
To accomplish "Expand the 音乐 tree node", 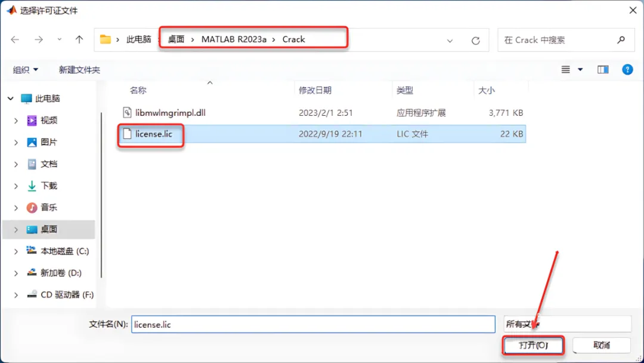I will [x=16, y=208].
